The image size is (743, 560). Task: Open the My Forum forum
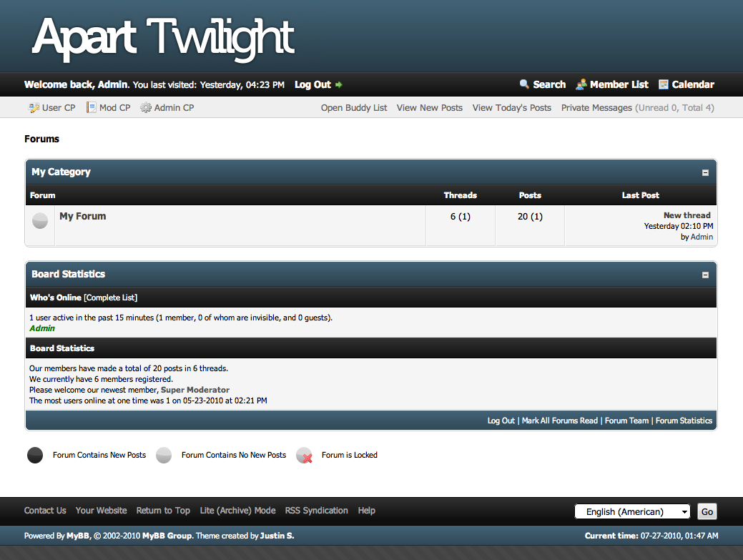click(82, 216)
